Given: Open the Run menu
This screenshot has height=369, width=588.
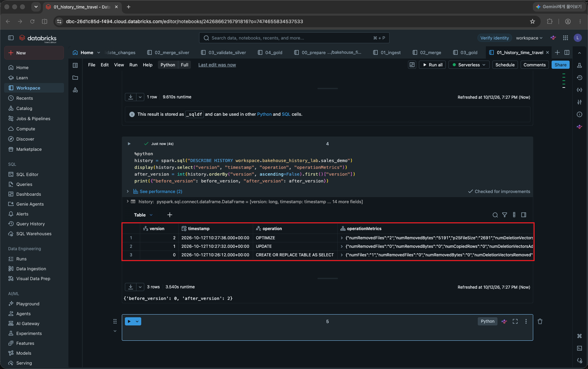Looking at the screenshot, I should pos(133,65).
